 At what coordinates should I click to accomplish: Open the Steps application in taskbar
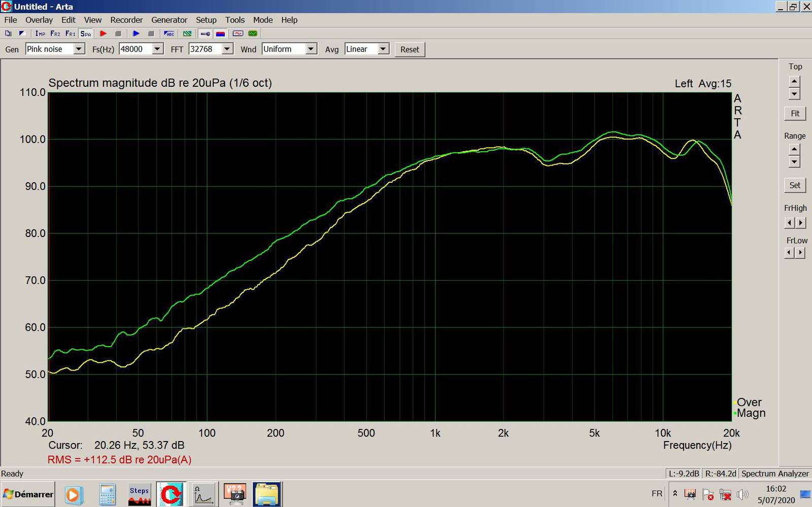tap(140, 494)
